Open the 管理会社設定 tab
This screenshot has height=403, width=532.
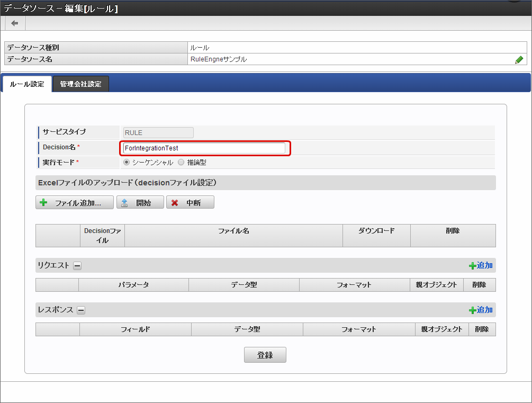[x=81, y=84]
